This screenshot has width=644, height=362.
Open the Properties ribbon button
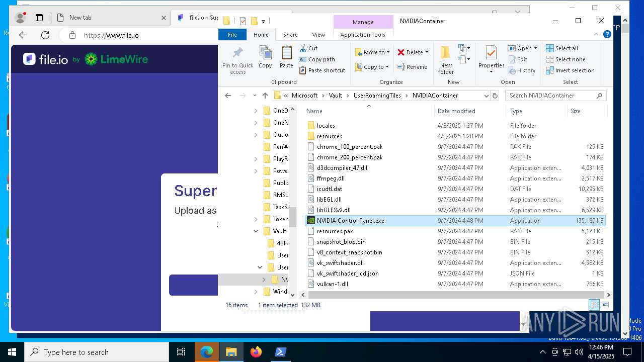[492, 59]
